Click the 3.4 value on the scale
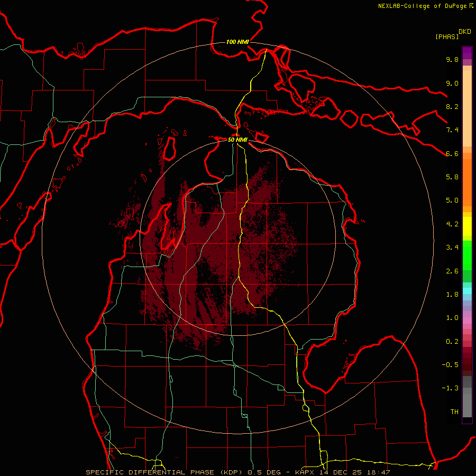 pos(452,248)
